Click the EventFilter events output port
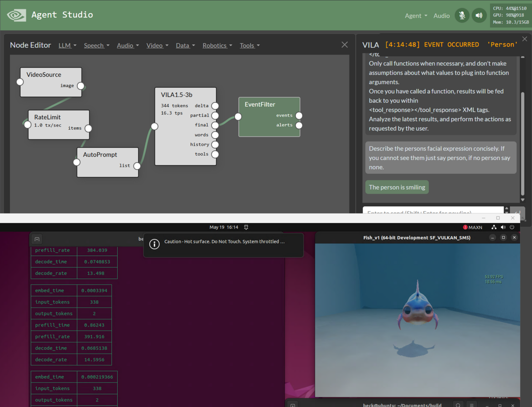Image resolution: width=532 pixels, height=407 pixels. 299,116
